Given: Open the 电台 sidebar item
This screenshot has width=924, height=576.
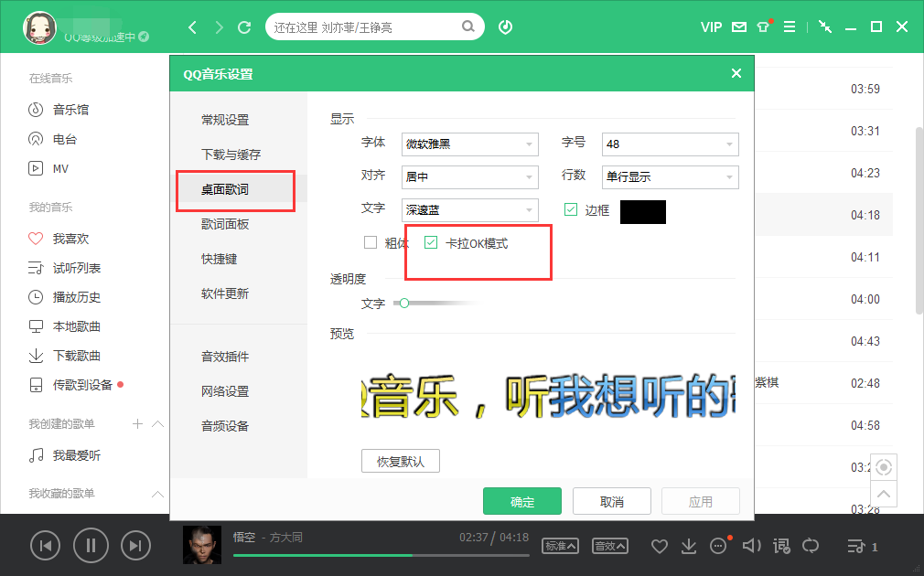Looking at the screenshot, I should 53,139.
